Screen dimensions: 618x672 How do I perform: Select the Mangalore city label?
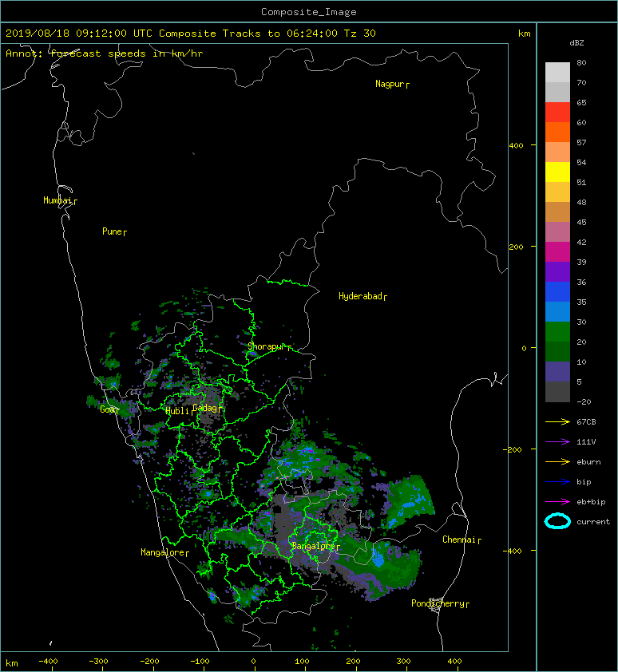[163, 552]
